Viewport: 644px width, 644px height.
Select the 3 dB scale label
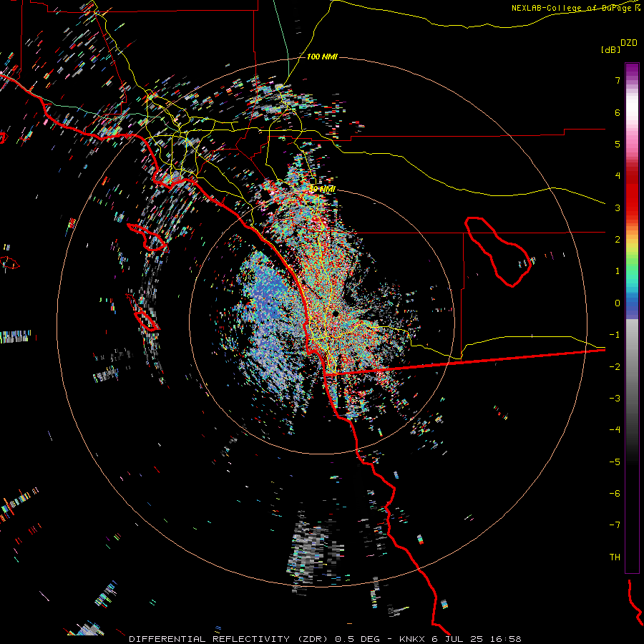pos(618,208)
